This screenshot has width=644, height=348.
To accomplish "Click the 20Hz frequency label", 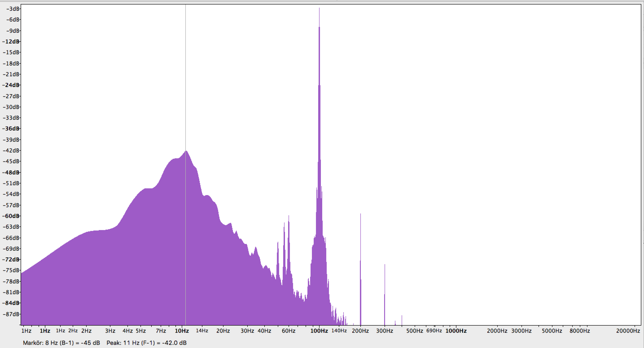I will [x=223, y=331].
